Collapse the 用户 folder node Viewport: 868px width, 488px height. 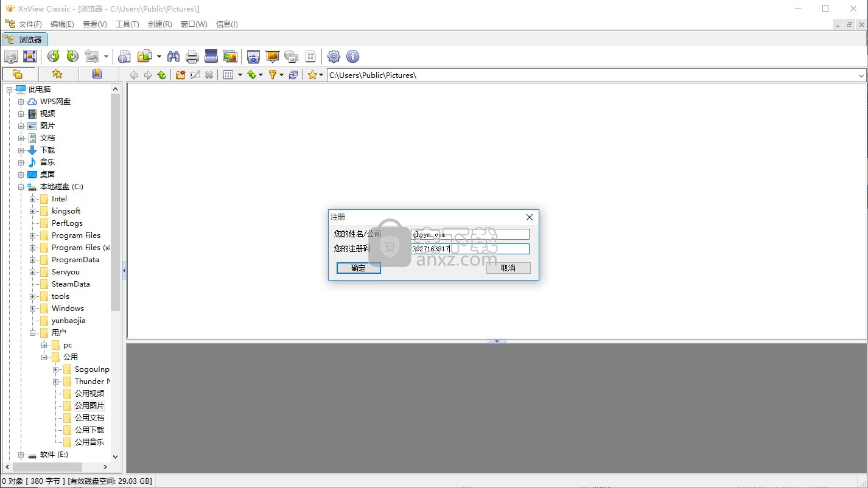tap(32, 333)
